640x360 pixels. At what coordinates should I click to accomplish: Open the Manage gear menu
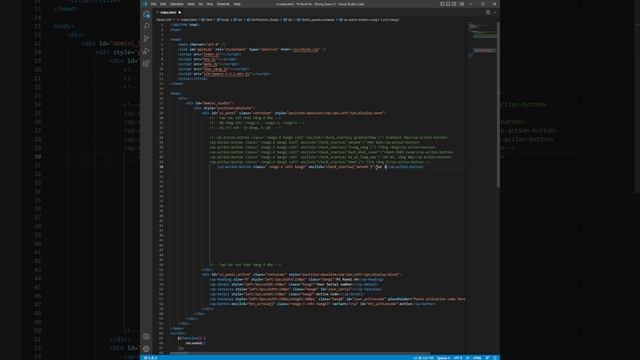coord(147,349)
